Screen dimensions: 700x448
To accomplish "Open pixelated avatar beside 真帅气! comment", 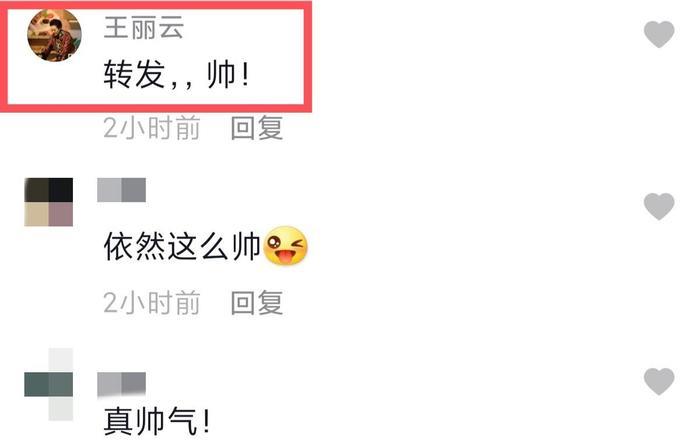I will point(49,384).
